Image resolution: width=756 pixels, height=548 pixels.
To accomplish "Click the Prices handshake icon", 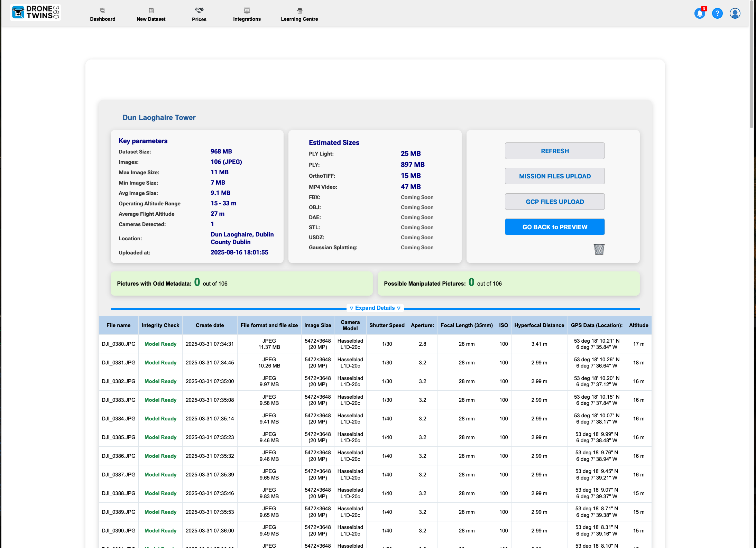I will (x=199, y=10).
